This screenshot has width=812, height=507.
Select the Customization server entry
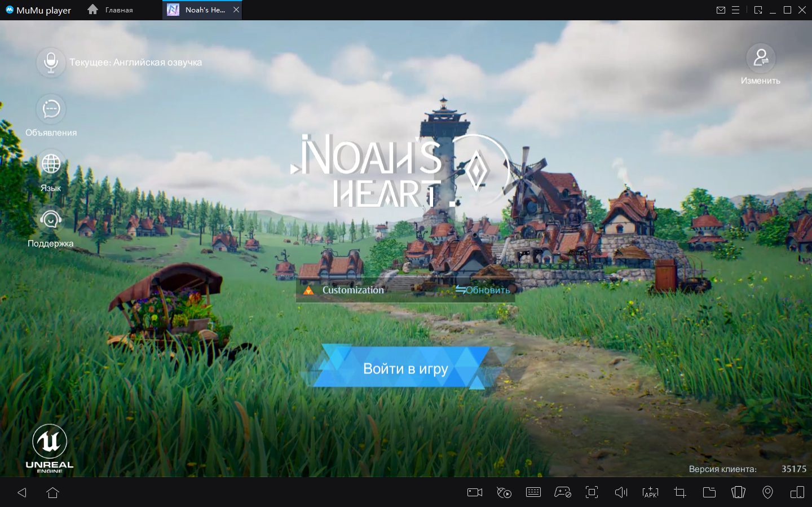click(352, 290)
